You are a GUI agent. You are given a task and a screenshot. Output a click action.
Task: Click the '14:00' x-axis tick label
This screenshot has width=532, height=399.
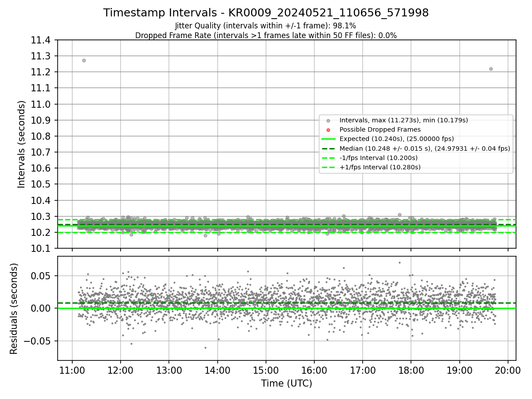(x=217, y=370)
